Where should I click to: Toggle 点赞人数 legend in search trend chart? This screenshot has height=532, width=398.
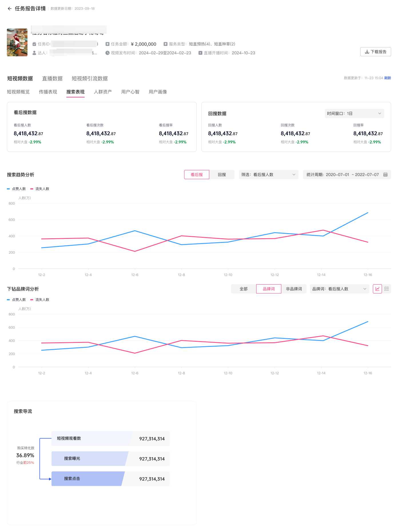17,189
